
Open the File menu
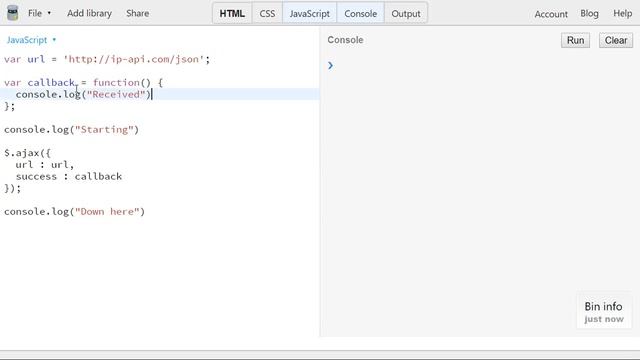tap(40, 13)
